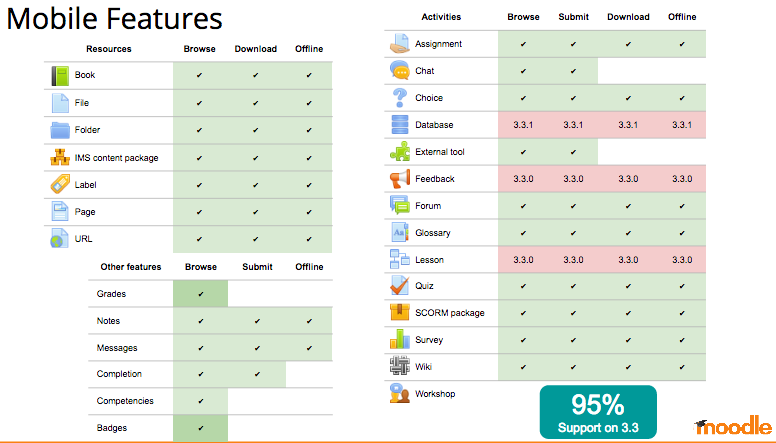Click the Forum icon

[x=399, y=204]
